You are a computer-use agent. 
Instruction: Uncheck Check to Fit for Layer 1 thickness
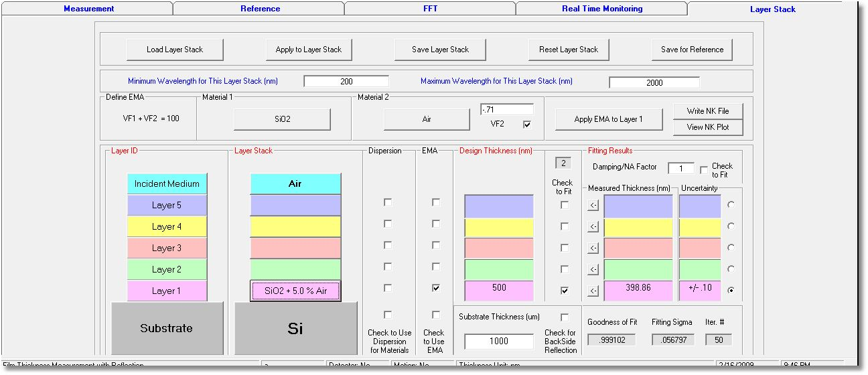(x=565, y=291)
